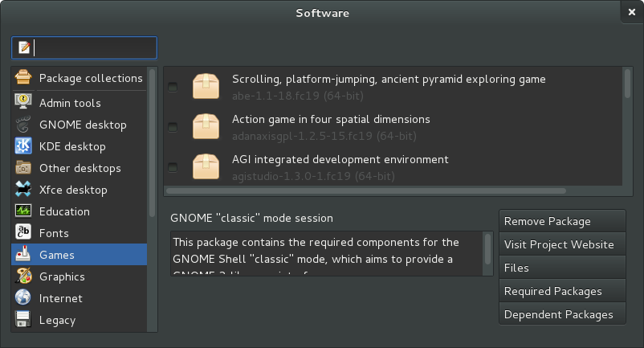Click the Graphics palette icon
Screen dimensions: 644x348
[x=23, y=276]
